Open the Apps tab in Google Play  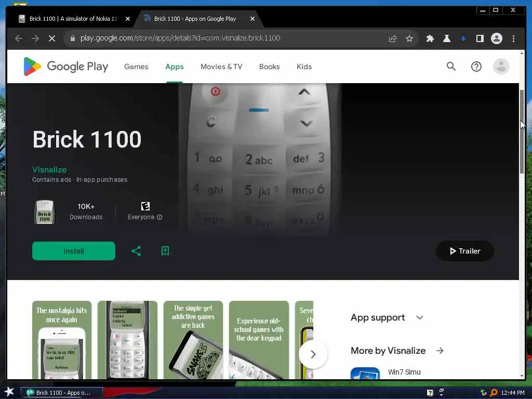click(175, 66)
